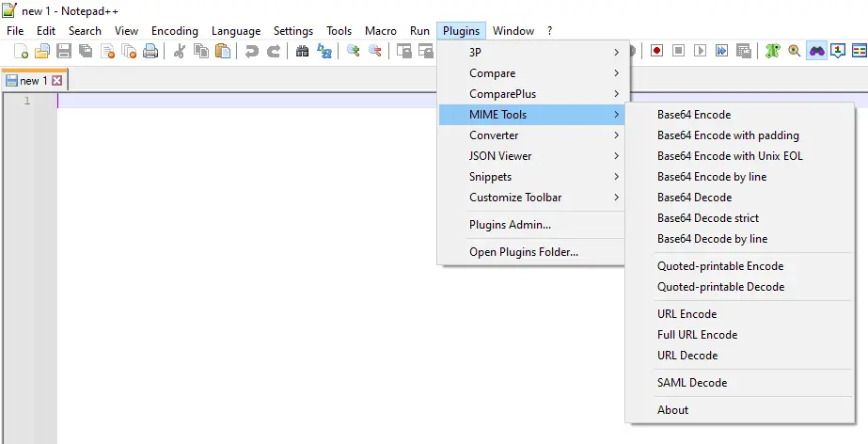Click the red-green diff lines icon
This screenshot has width=868, height=444.
click(860, 51)
